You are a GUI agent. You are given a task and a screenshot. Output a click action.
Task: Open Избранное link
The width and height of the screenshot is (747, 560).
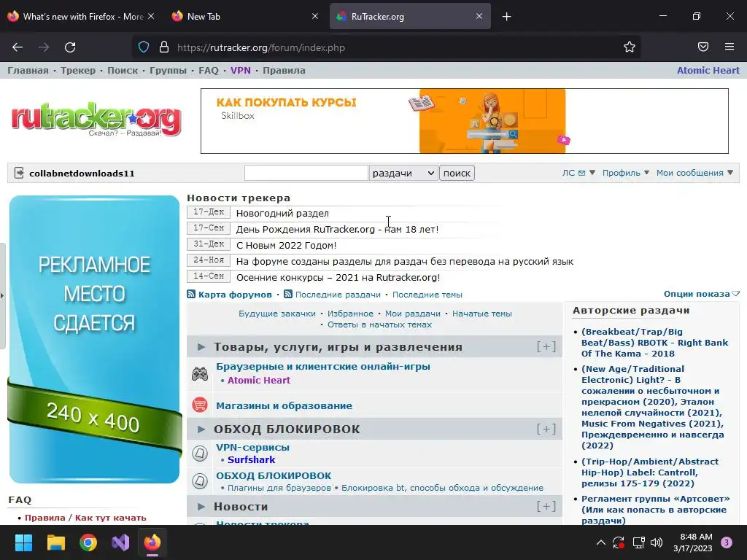(350, 314)
